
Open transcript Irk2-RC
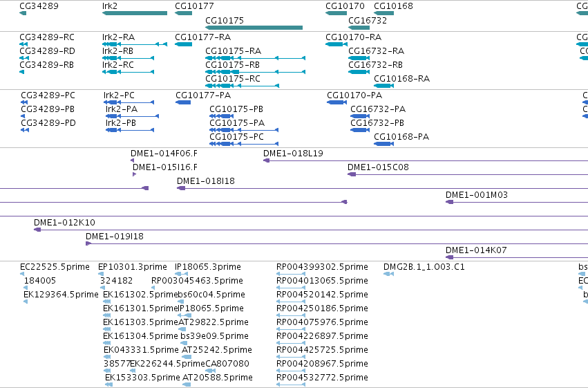[117, 65]
